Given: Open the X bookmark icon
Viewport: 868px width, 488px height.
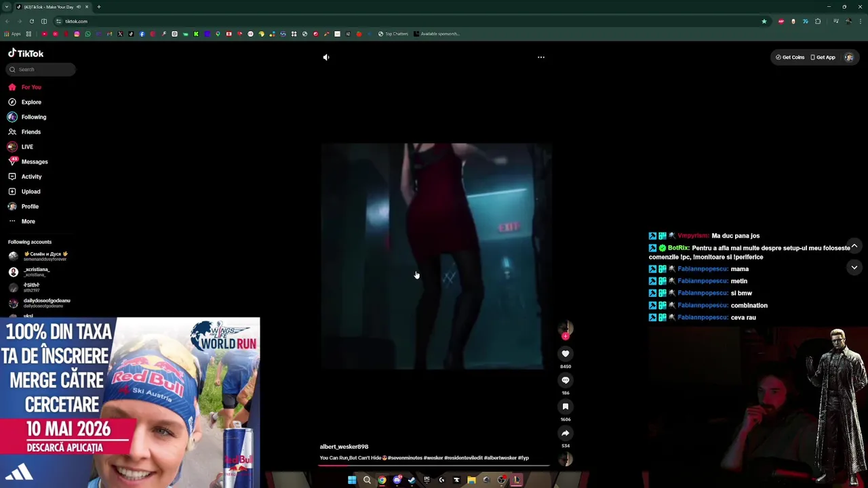Looking at the screenshot, I should tap(120, 34).
